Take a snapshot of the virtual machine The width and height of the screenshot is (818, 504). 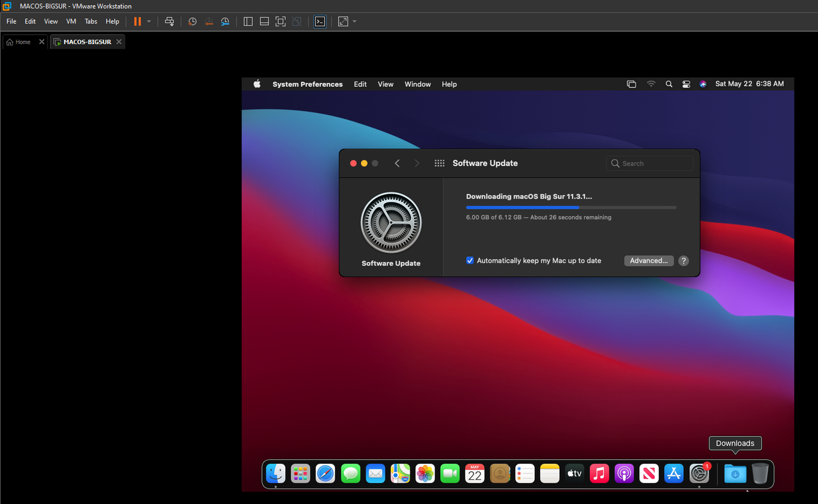[192, 21]
